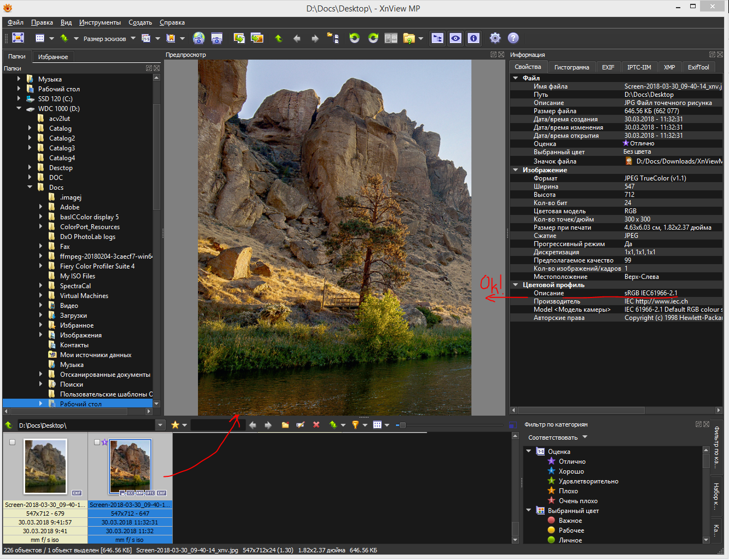Toggle the preview panel eye icon

tap(455, 38)
